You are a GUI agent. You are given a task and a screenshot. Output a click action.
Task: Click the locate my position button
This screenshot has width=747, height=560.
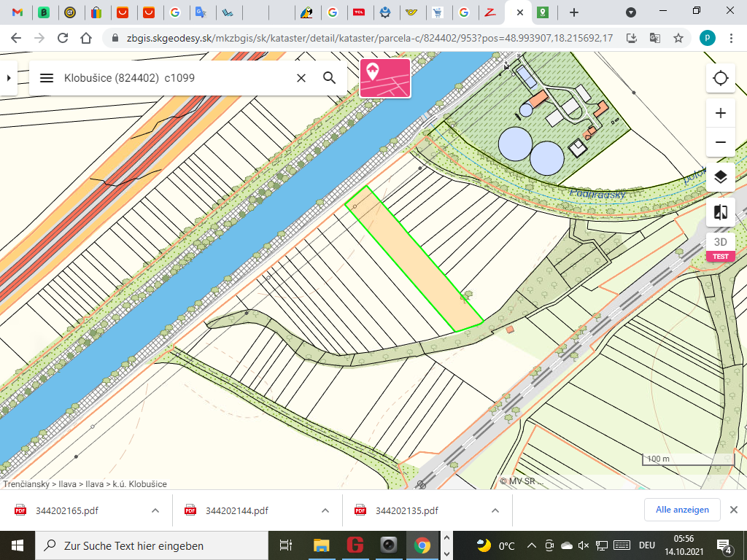pos(721,78)
